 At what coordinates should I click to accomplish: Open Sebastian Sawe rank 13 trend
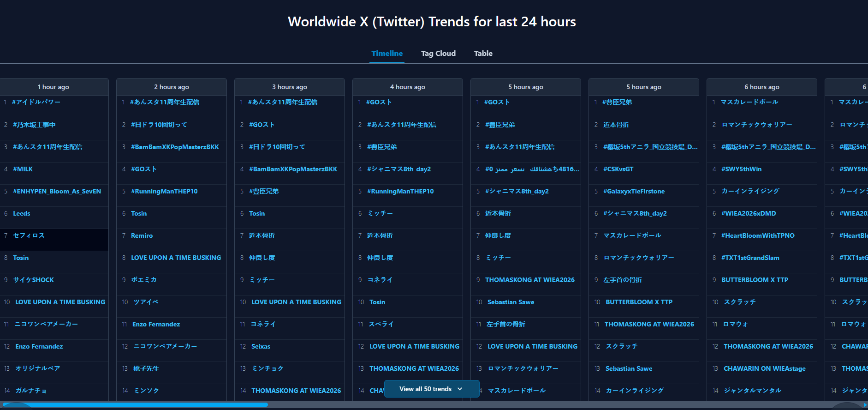pos(629,368)
